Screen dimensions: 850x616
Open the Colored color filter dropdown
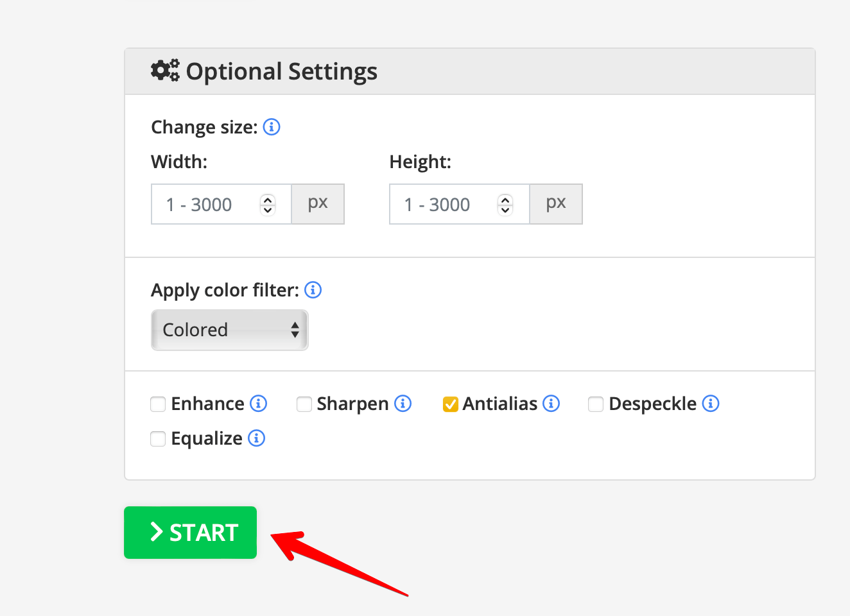[x=230, y=330]
